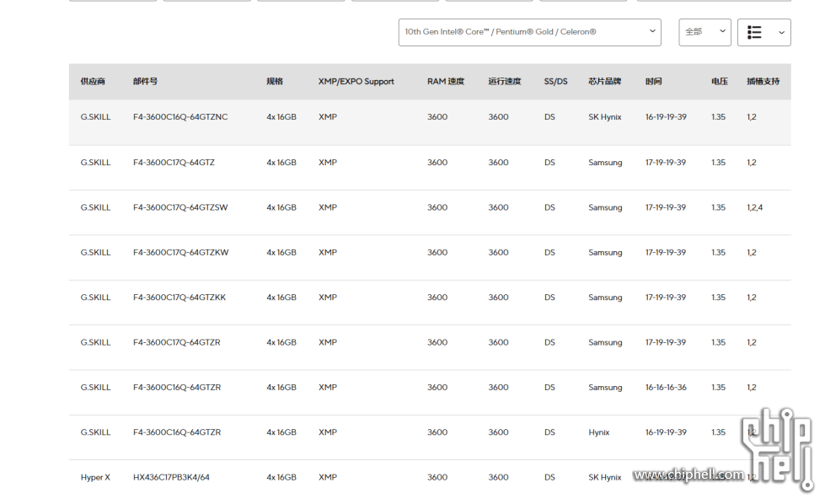Image resolution: width=825 pixels, height=504 pixels.
Task: Click DS in the F4-3600C17Q-64GTZ row
Action: 549,163
